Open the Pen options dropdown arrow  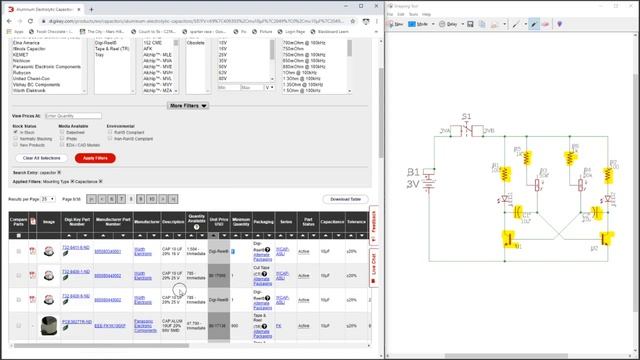coord(525,24)
